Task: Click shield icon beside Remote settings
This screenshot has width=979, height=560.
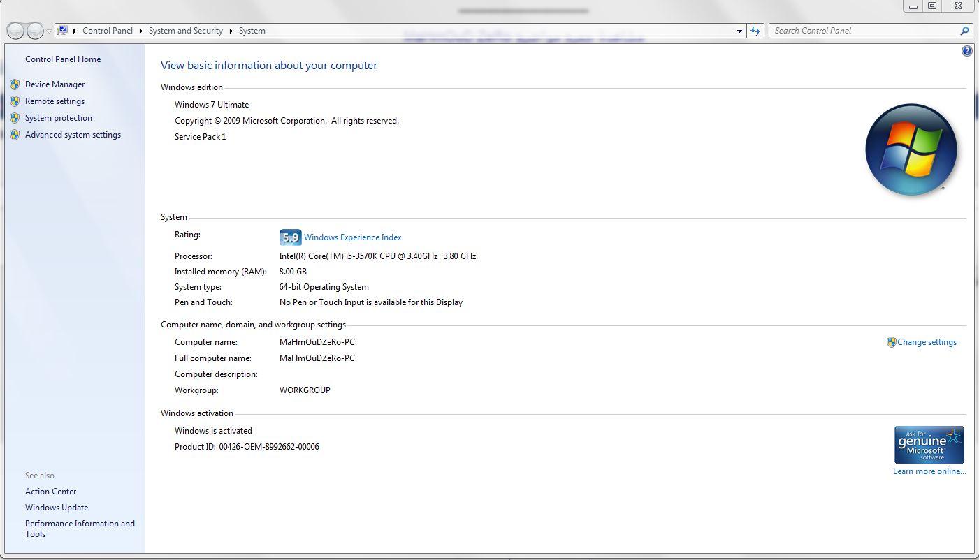Action: tap(15, 101)
